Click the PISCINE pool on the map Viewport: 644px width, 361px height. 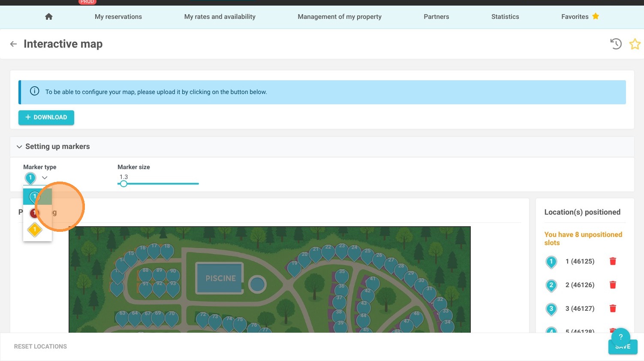tap(220, 278)
